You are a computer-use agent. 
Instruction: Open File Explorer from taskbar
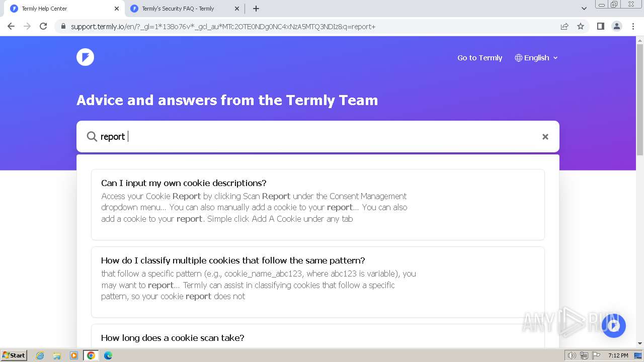57,355
